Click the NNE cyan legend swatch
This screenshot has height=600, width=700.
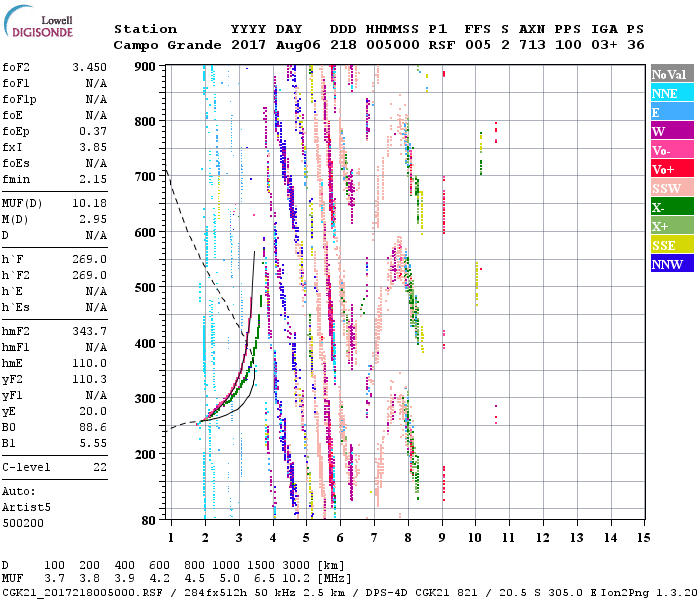671,93
